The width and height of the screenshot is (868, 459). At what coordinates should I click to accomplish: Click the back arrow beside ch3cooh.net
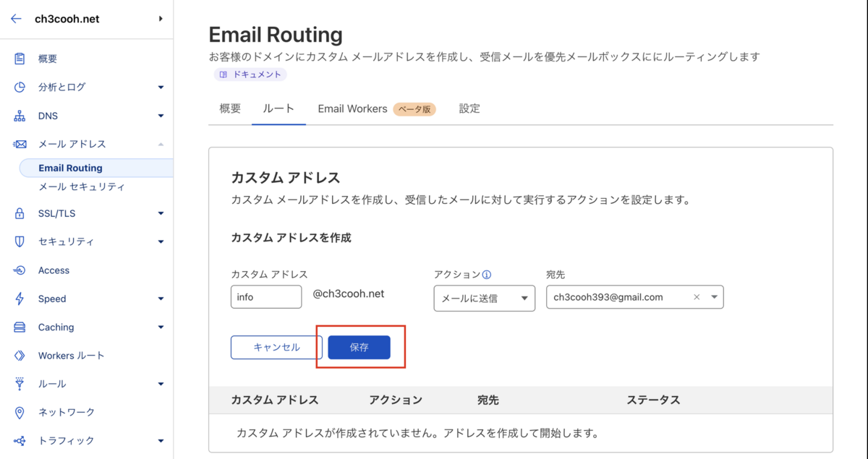[x=16, y=19]
